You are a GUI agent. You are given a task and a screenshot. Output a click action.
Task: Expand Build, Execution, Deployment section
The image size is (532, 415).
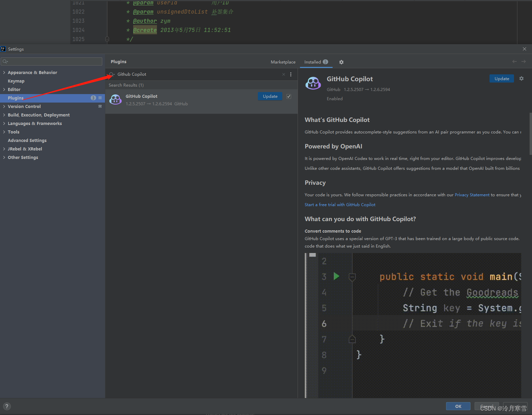[4, 115]
